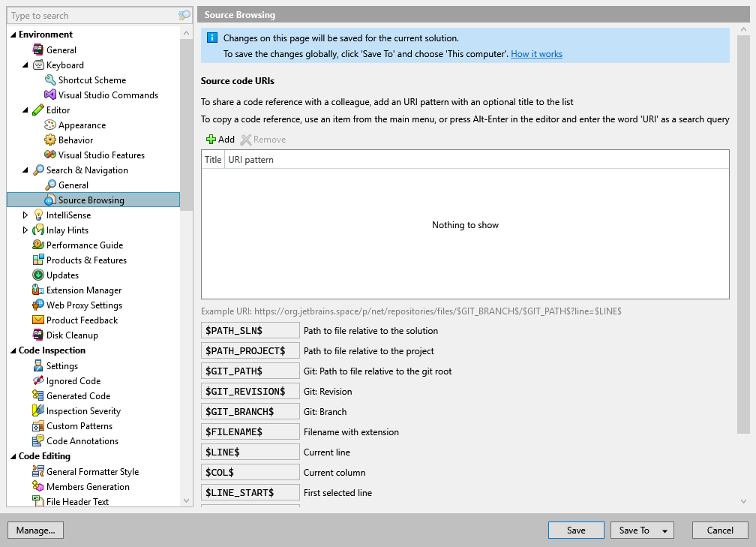Image resolution: width=756 pixels, height=547 pixels.
Task: Click the Manage... button
Action: [36, 530]
